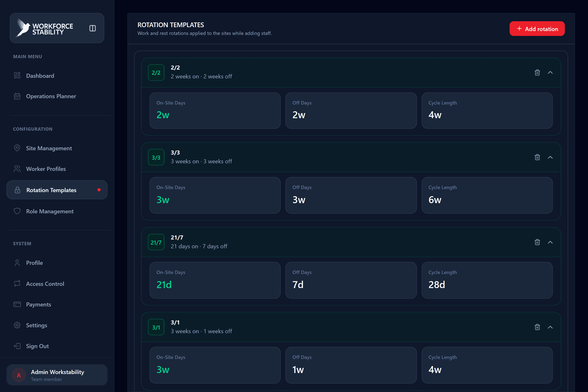Click '21 days on · 7 days off' text
This screenshot has width=588, height=392.
[x=199, y=246]
